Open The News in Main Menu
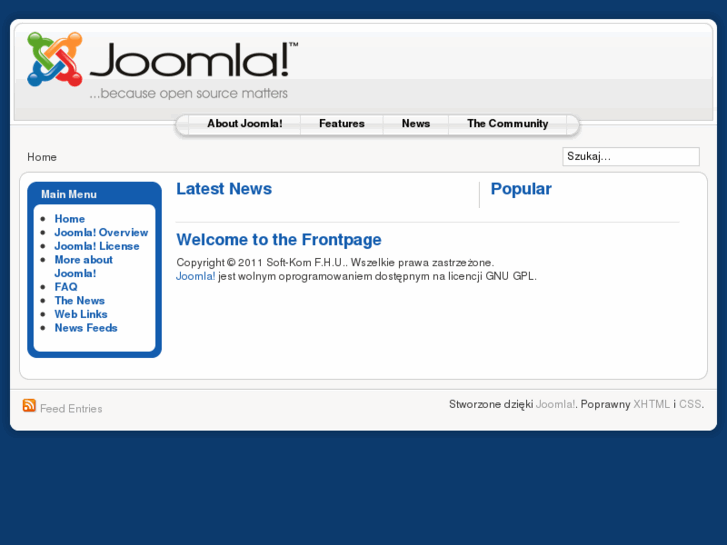727x545 pixels. (x=80, y=301)
